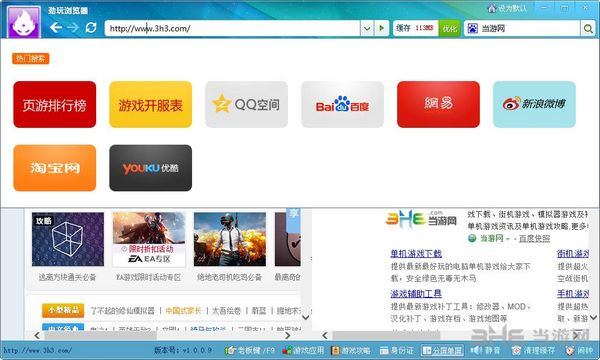Screen dimensions: 600x360
Task: Click the 缓存 113MB cache indicator
Action: coord(415,28)
